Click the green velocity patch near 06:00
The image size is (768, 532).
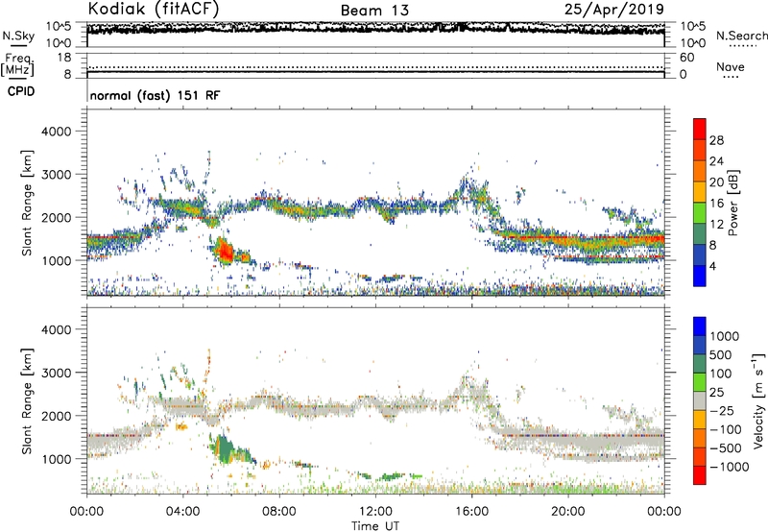pyautogui.click(x=226, y=447)
